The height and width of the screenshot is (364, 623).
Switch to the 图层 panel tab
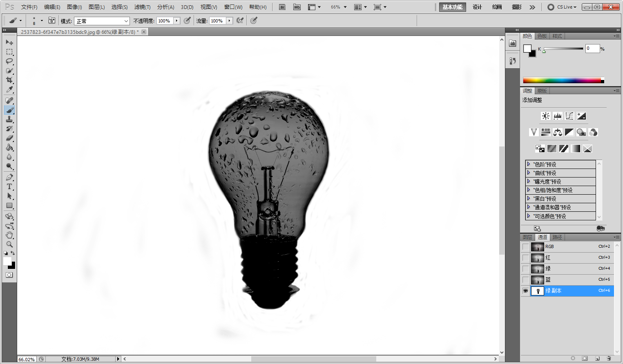[x=527, y=237]
